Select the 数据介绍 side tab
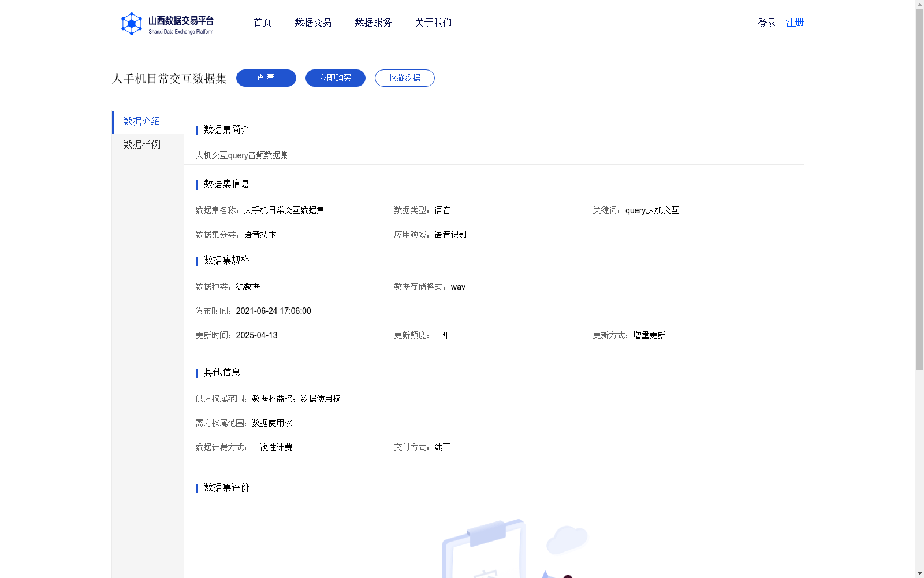Screen dimensions: 924x578 tap(148, 122)
